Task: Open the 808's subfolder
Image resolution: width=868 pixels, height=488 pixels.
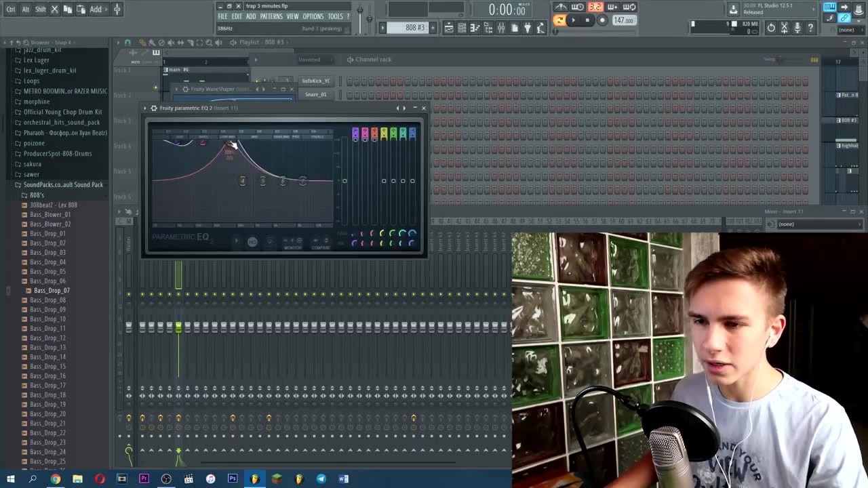Action: click(37, 195)
